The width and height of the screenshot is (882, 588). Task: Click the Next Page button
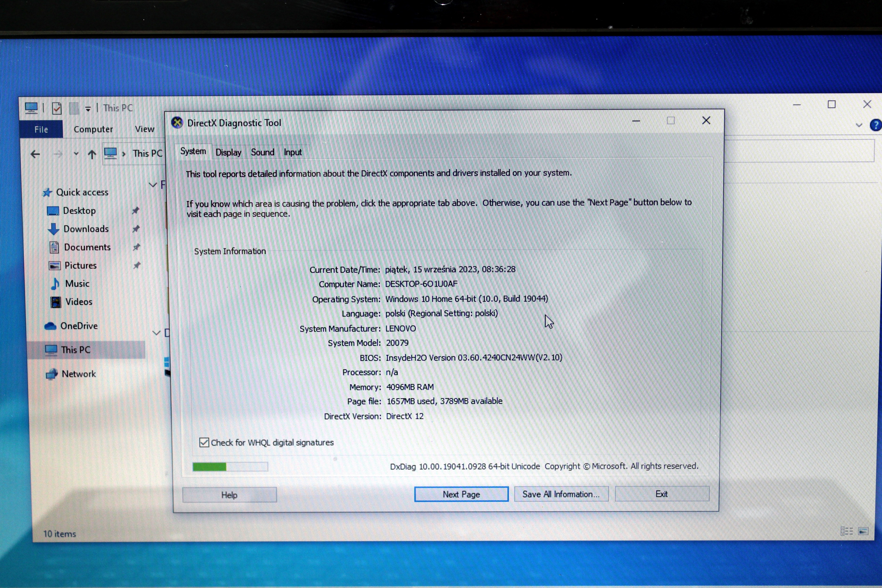pos(461,494)
